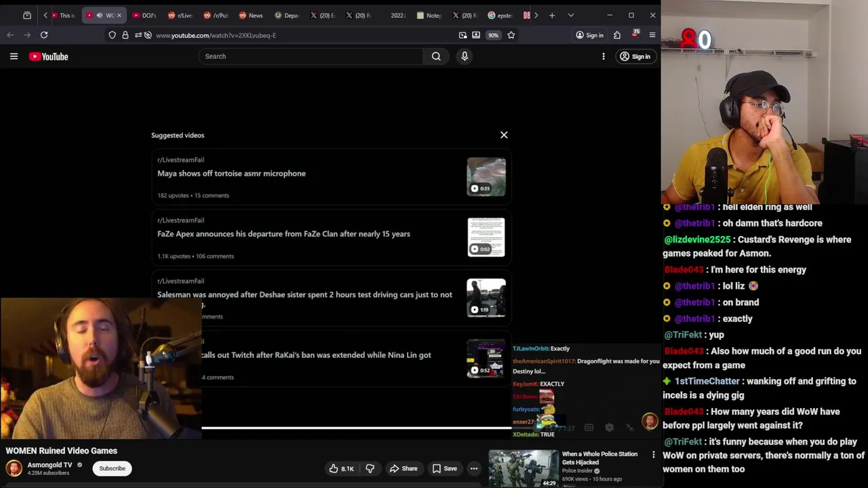Open FaZe Apex announces his departure post

click(x=283, y=234)
